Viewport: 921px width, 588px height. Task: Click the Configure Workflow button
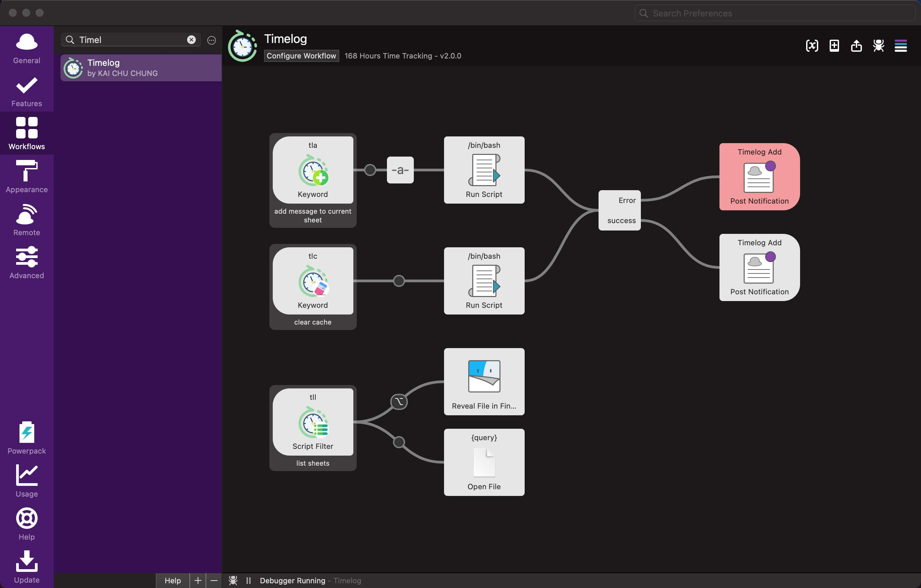coord(301,56)
